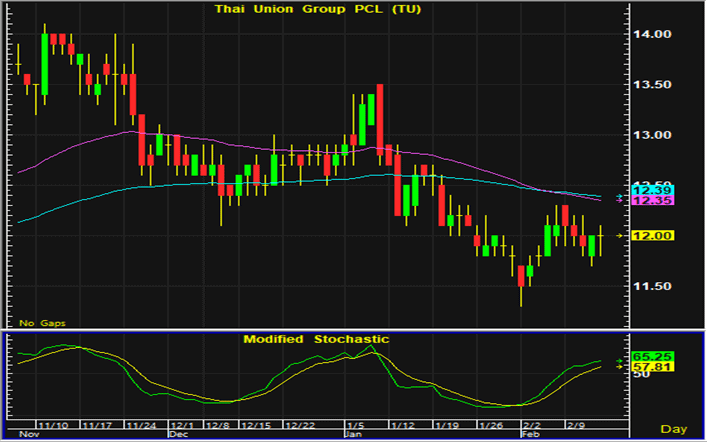Click the 11/24 date label
707x442 pixels.
pyautogui.click(x=141, y=425)
